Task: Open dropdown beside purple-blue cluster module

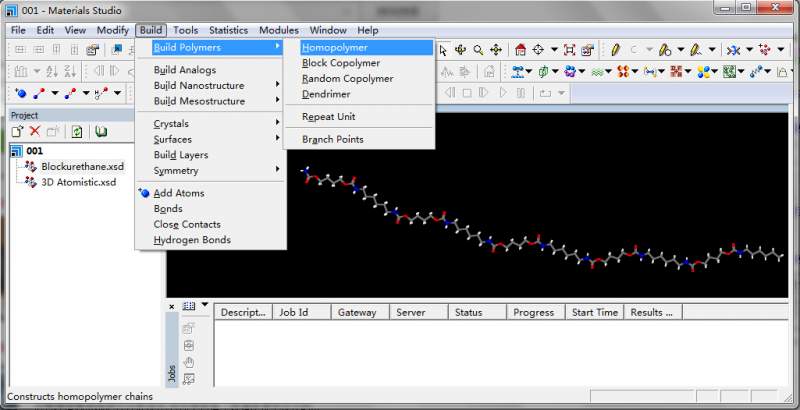Action: pos(582,72)
